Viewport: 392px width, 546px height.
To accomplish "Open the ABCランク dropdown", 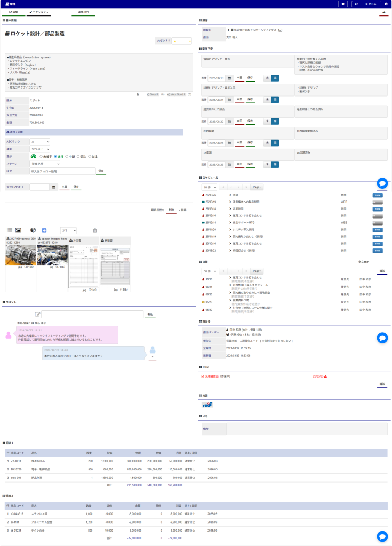I will point(40,142).
